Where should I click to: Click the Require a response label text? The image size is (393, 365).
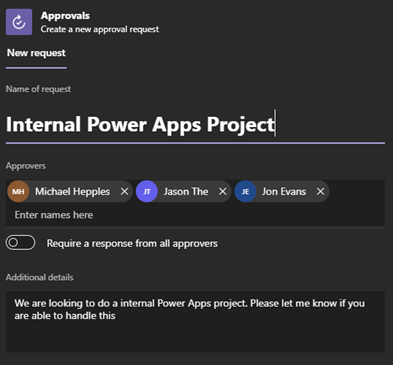pos(132,243)
